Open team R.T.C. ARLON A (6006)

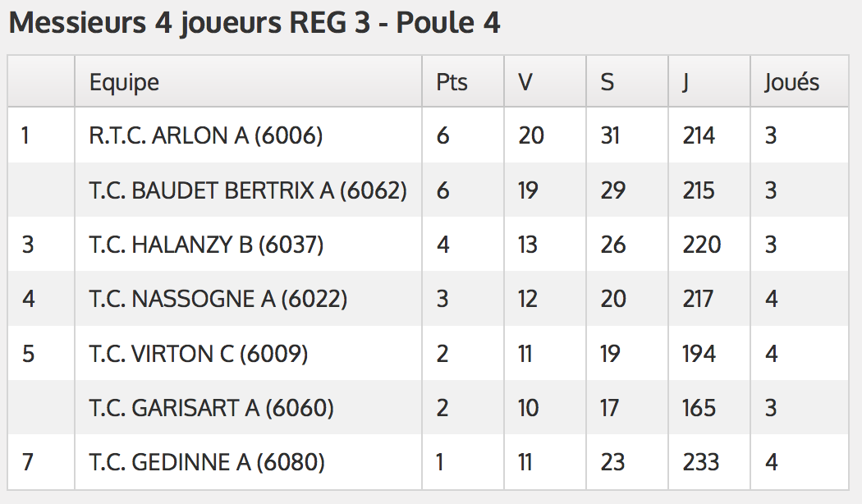(205, 135)
